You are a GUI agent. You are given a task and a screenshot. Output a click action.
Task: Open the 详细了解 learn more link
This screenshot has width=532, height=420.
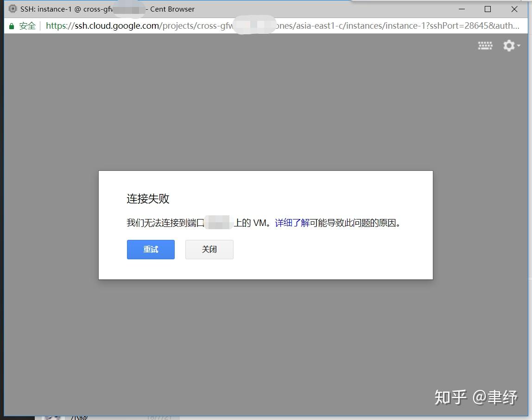292,223
